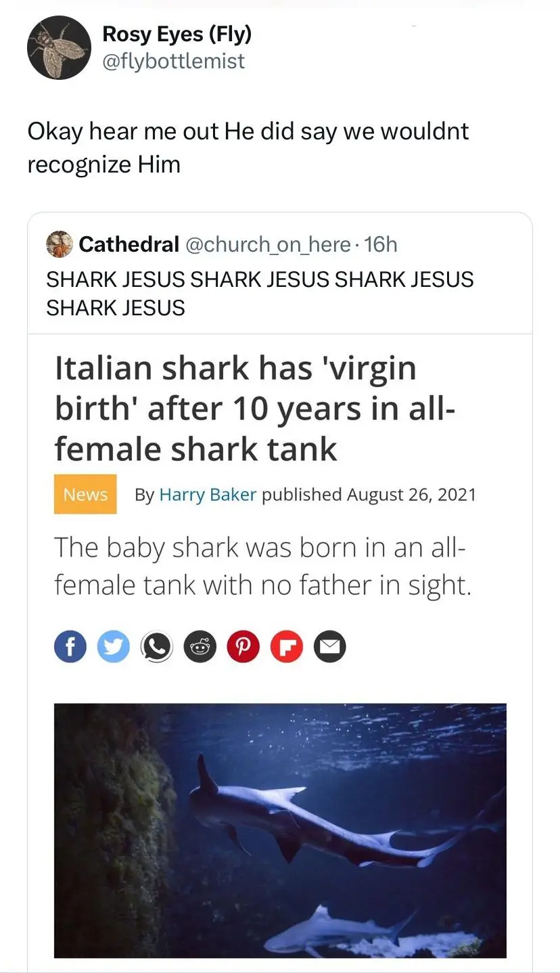Share article via email envelope icon

tap(329, 648)
